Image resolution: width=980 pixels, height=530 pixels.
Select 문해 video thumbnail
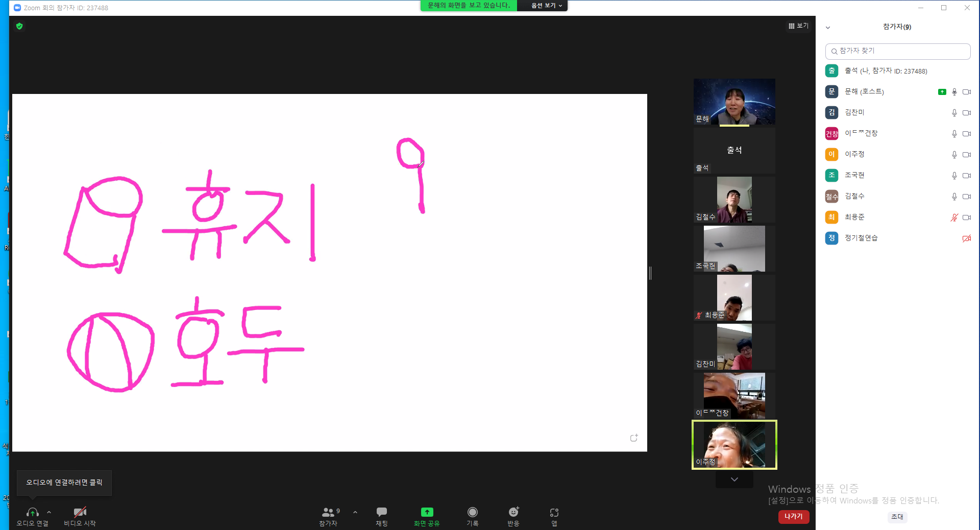tap(734, 102)
